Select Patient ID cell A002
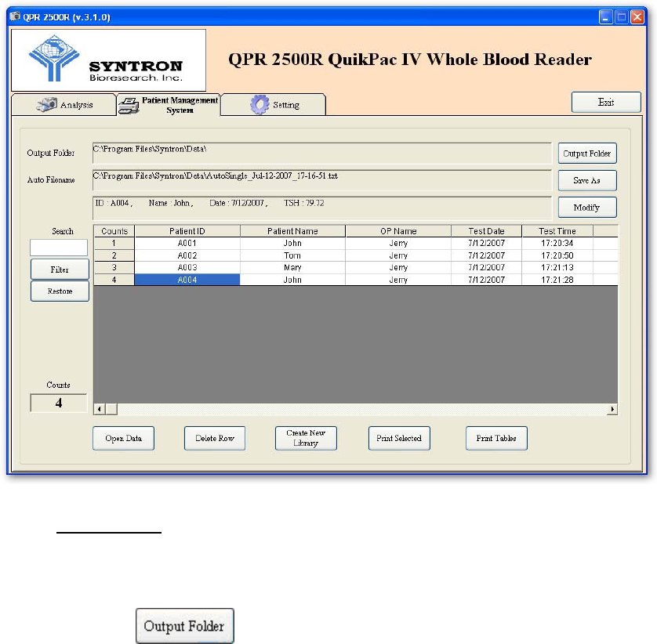Viewport: 657px width, 644px height. tap(187, 255)
